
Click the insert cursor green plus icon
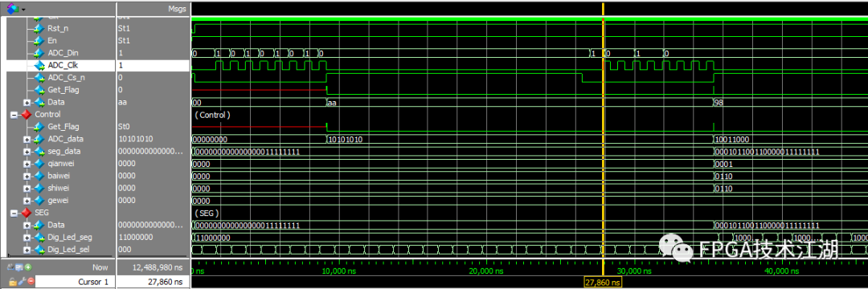click(27, 267)
